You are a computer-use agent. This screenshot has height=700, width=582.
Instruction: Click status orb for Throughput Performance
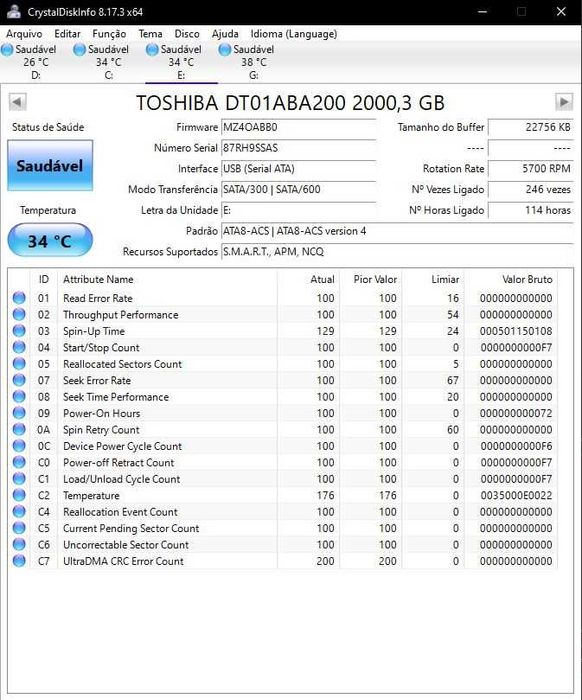click(19, 314)
